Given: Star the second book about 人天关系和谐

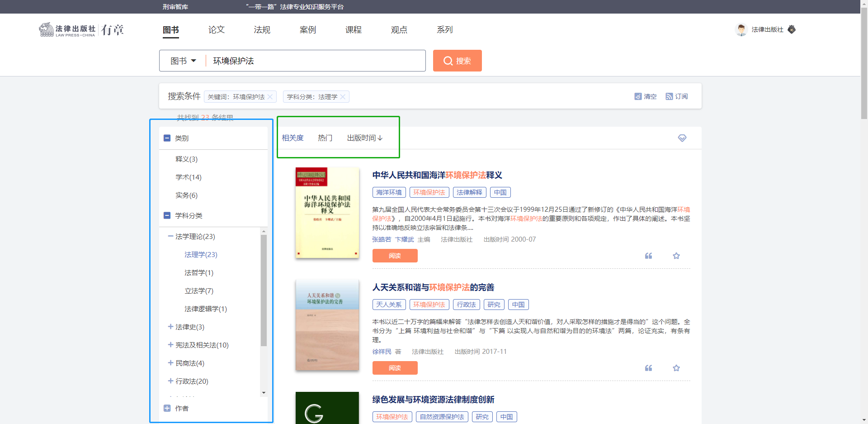Looking at the screenshot, I should [676, 368].
